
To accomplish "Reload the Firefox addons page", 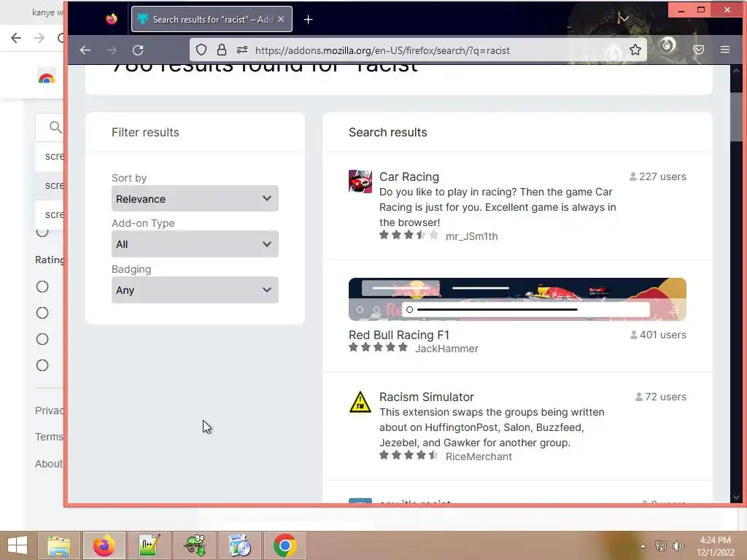I will [138, 50].
